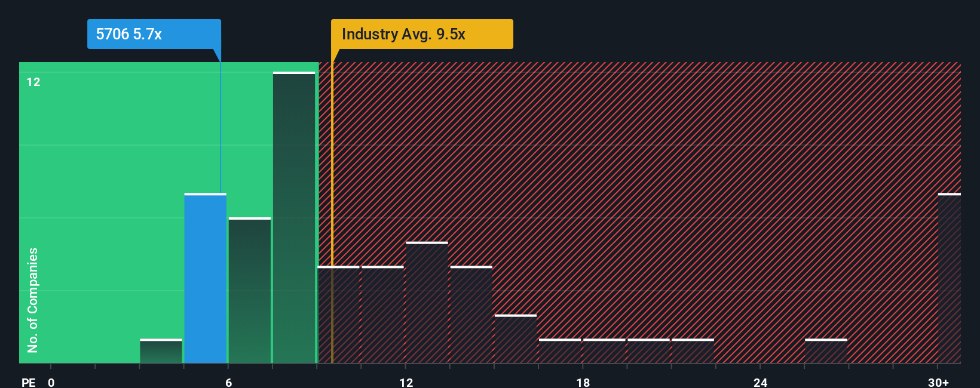Click the hatched bar above the x-axis 12 tick
This screenshot has height=388, width=980.
tap(427, 302)
